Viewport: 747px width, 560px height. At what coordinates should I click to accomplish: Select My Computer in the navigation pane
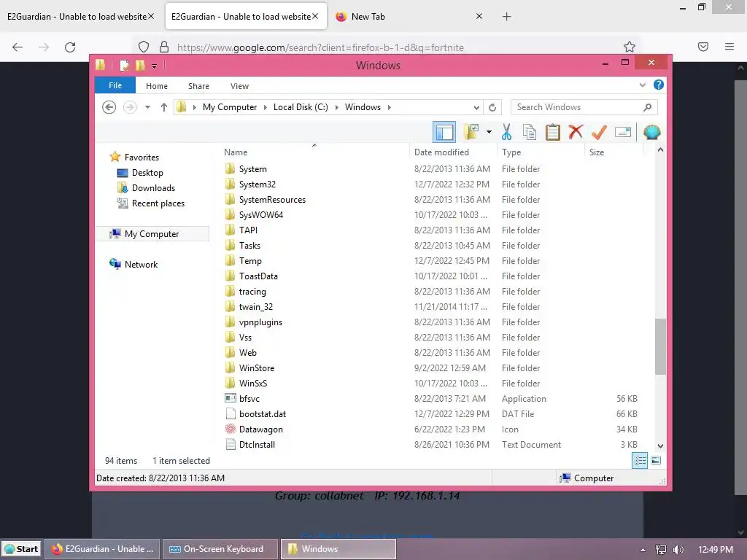(x=152, y=234)
